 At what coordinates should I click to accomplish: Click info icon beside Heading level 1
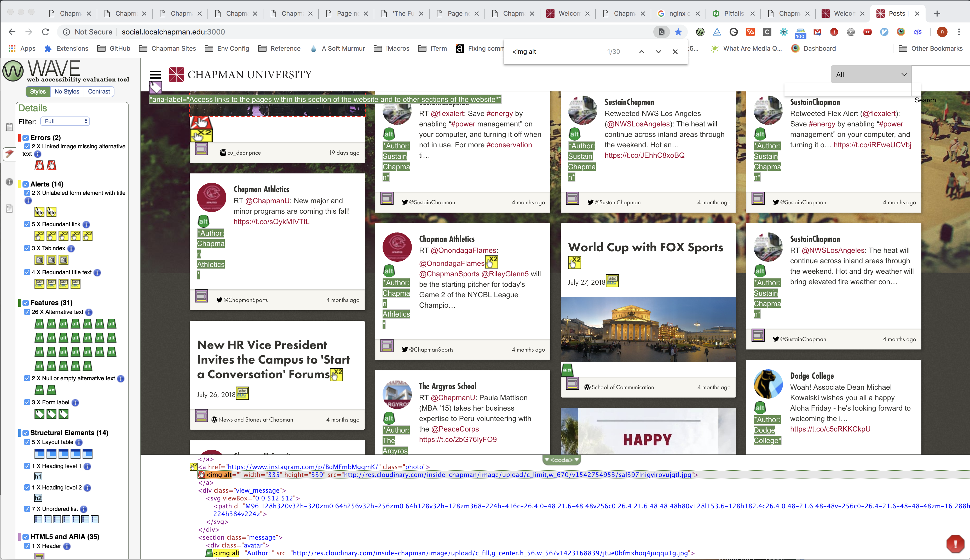click(87, 466)
